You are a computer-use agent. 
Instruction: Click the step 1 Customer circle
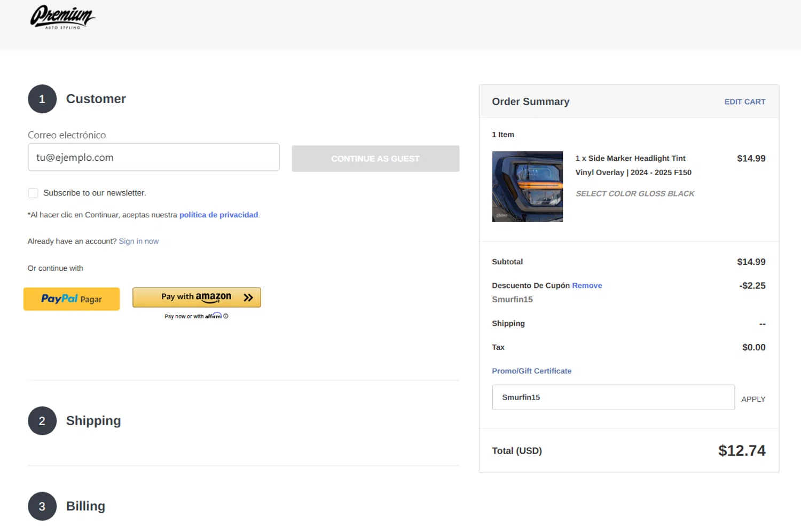pyautogui.click(x=42, y=99)
